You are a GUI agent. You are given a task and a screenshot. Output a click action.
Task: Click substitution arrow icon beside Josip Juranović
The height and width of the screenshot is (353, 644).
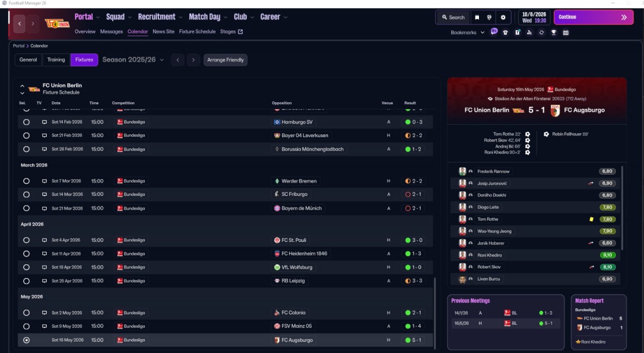pyautogui.click(x=591, y=183)
